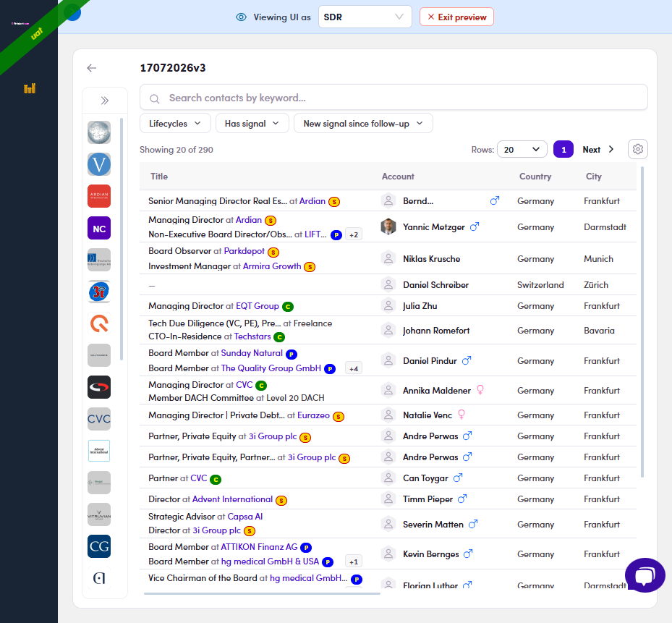This screenshot has height=623, width=672.
Task: Click the S badge next to Advent International
Action: (x=281, y=501)
